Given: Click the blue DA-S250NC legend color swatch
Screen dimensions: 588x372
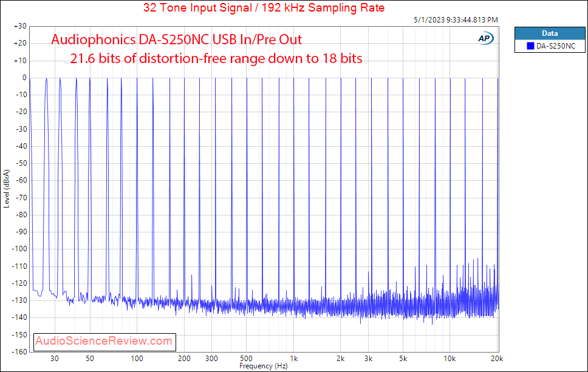Looking at the screenshot, I should [530, 46].
